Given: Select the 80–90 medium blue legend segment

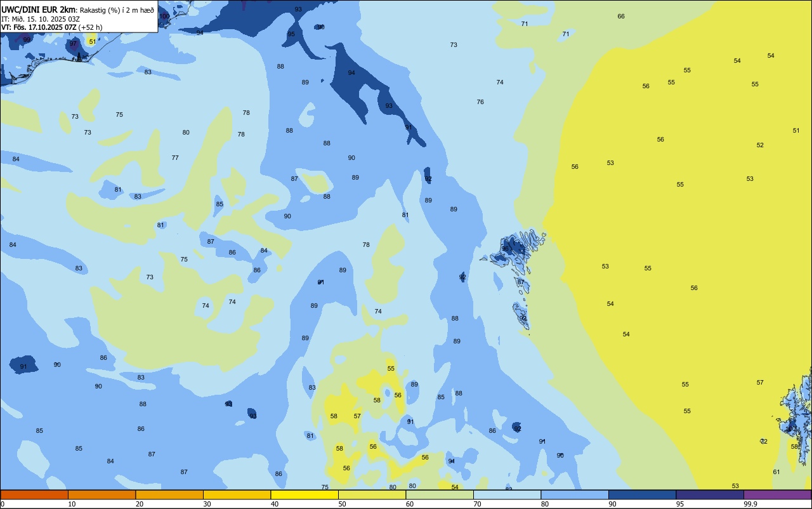Looking at the screenshot, I should (x=575, y=494).
